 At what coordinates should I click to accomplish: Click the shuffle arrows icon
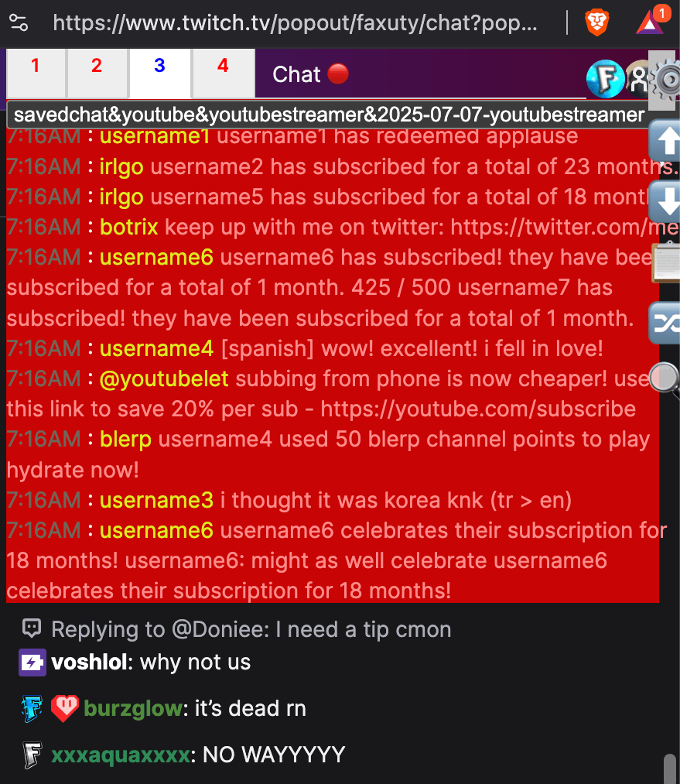point(665,324)
